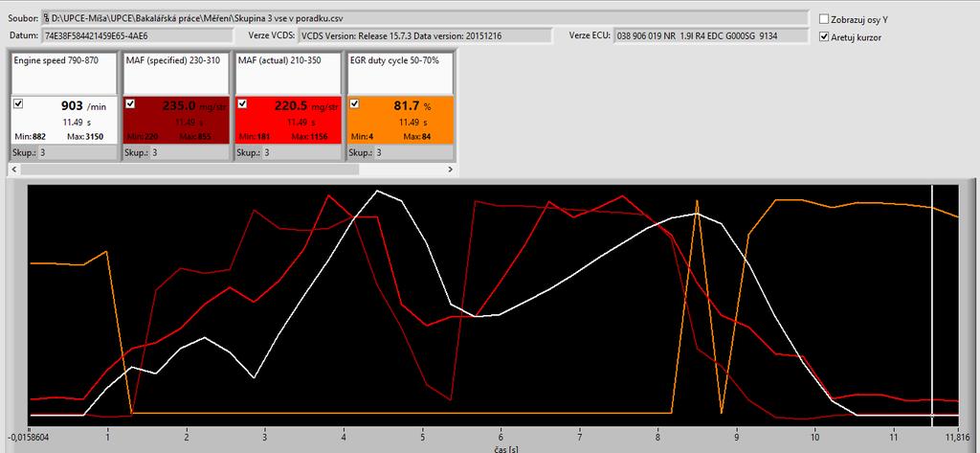Image resolution: width=980 pixels, height=453 pixels.
Task: Click the Soubor file path field
Action: click(424, 17)
